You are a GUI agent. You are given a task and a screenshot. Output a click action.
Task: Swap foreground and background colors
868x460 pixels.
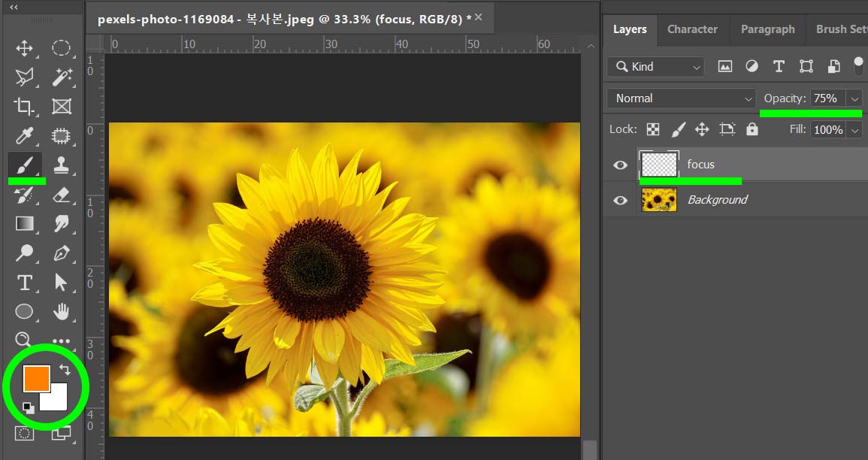(64, 369)
